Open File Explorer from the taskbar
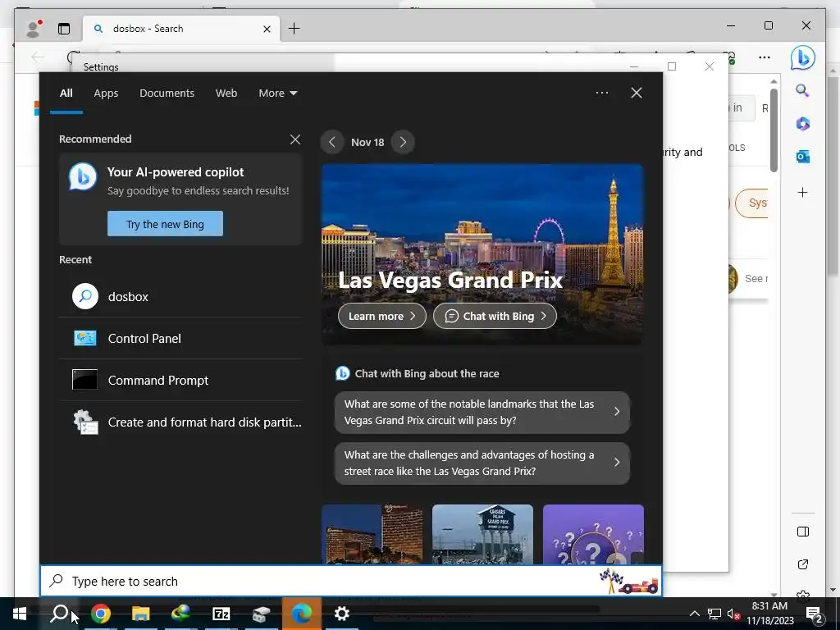840x630 pixels. [x=141, y=614]
